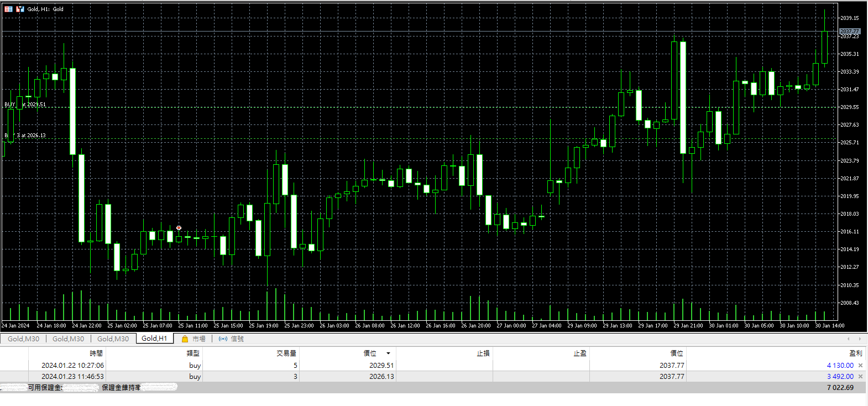This screenshot has height=406, width=868.
Task: Click the 24 Jan 2024 time axis label
Action: [x=15, y=326]
